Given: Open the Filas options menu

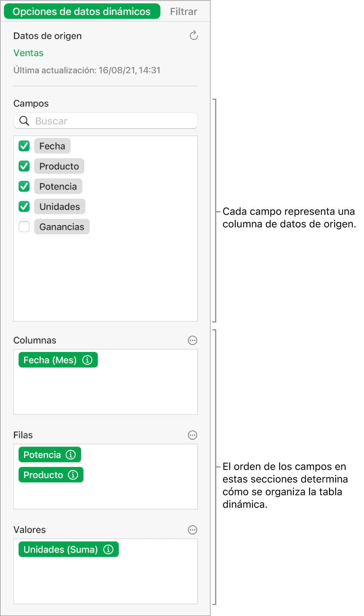Looking at the screenshot, I should point(192,435).
